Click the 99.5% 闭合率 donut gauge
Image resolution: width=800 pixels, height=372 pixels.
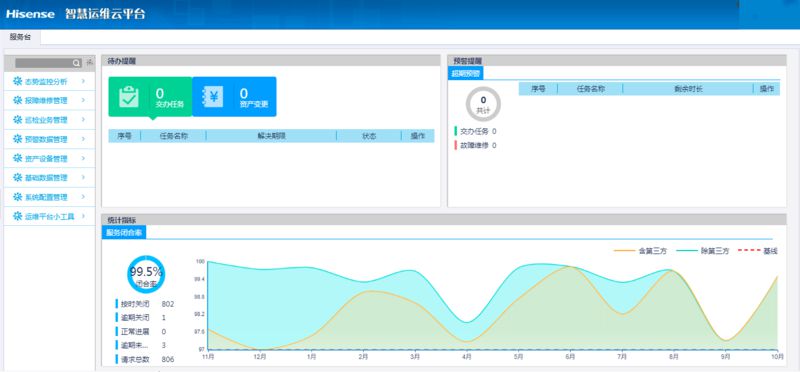click(146, 275)
